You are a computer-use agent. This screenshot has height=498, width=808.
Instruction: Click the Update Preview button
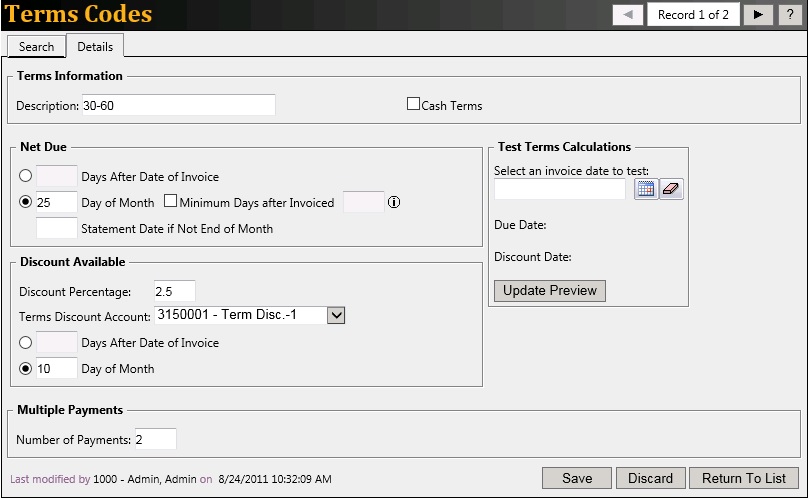pyautogui.click(x=550, y=291)
